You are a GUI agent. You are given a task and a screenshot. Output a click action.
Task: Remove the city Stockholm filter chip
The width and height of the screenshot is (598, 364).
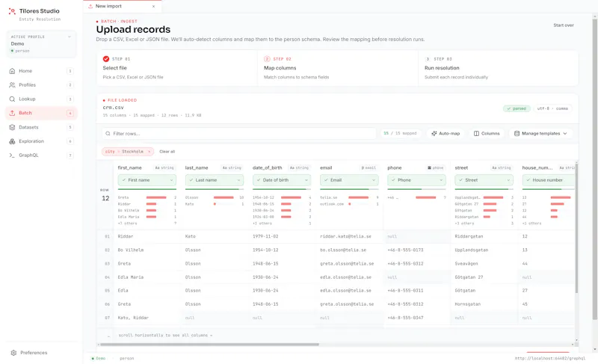[x=149, y=152]
